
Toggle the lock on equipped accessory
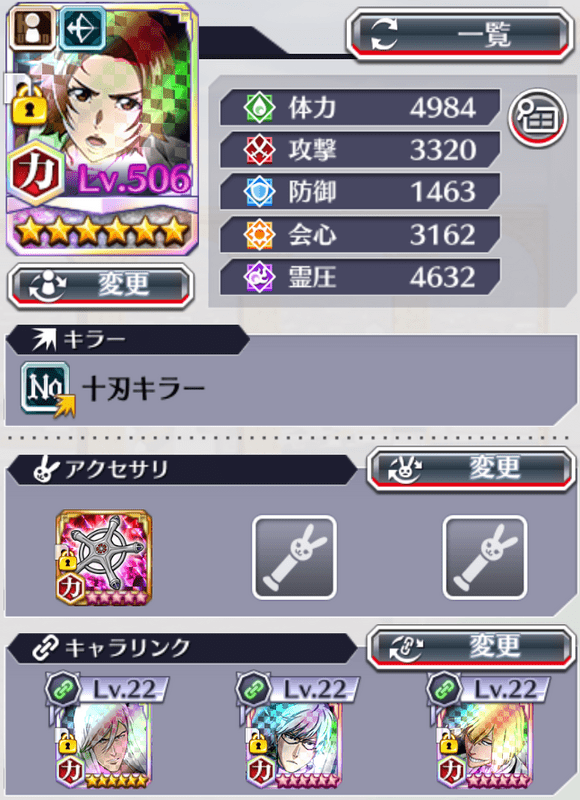[x=67, y=558]
